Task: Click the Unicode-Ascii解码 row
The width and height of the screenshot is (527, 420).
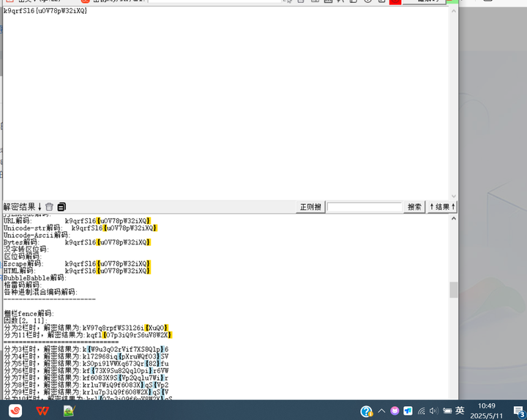Action: click(x=37, y=235)
